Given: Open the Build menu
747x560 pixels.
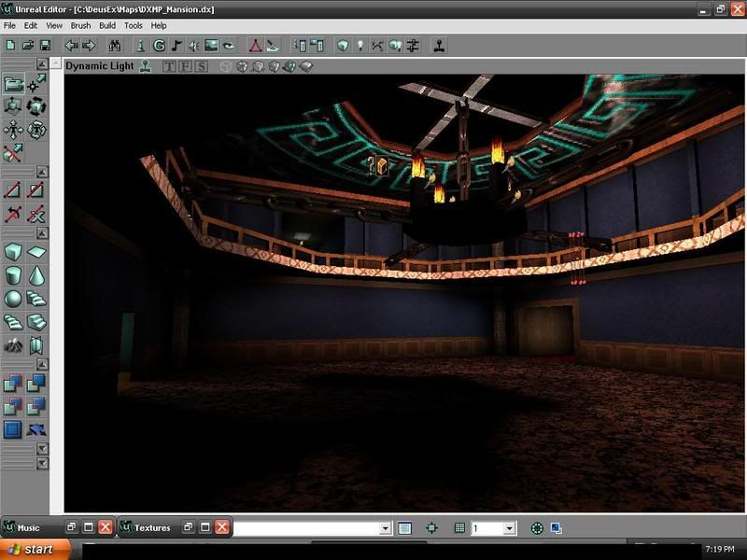Looking at the screenshot, I should [x=107, y=26].
